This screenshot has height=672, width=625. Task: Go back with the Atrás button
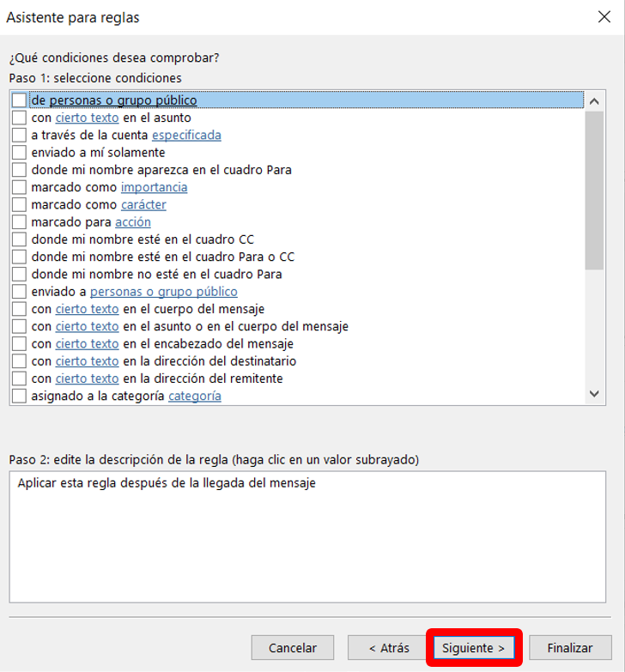[389, 648]
